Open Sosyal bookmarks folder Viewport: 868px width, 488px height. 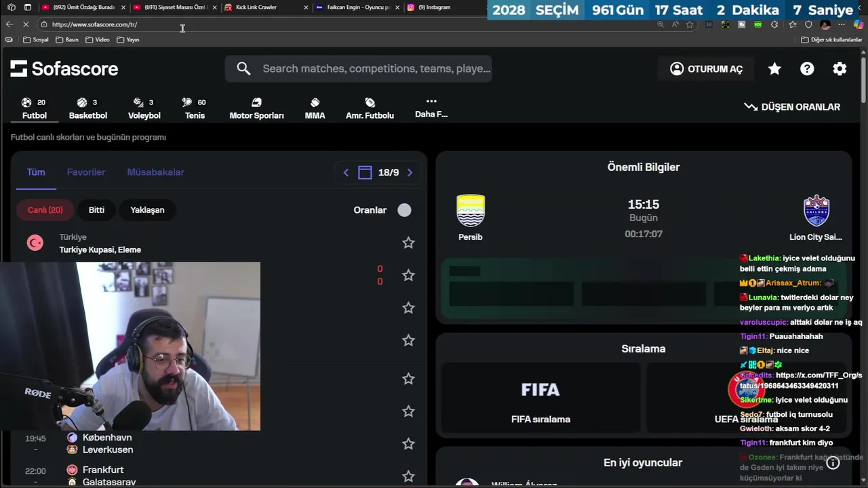coord(36,40)
